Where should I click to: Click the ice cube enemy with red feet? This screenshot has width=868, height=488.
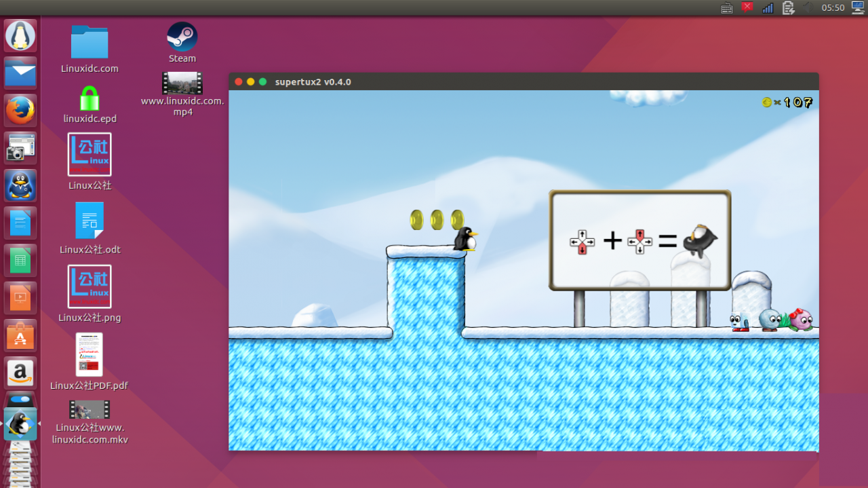point(740,321)
